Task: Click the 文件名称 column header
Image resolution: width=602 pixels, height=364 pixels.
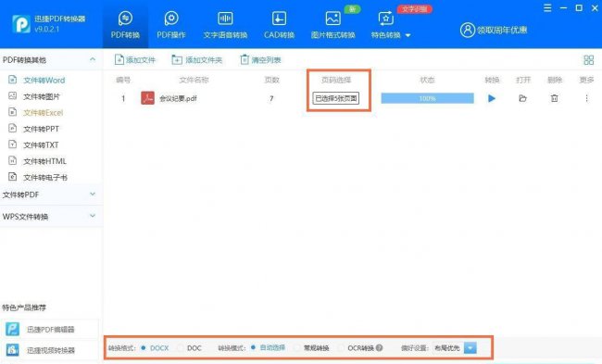Action: (194, 80)
